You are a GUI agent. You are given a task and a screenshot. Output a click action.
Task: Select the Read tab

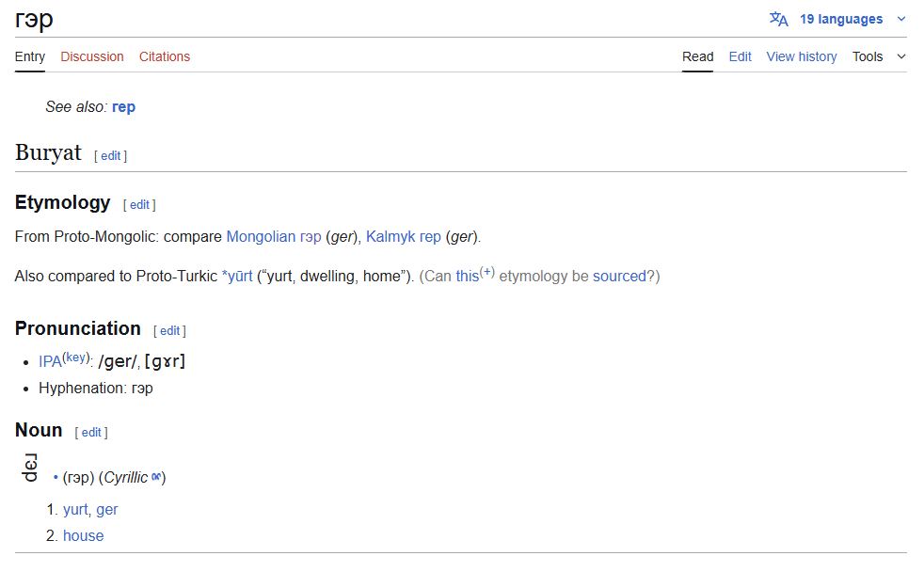(698, 56)
